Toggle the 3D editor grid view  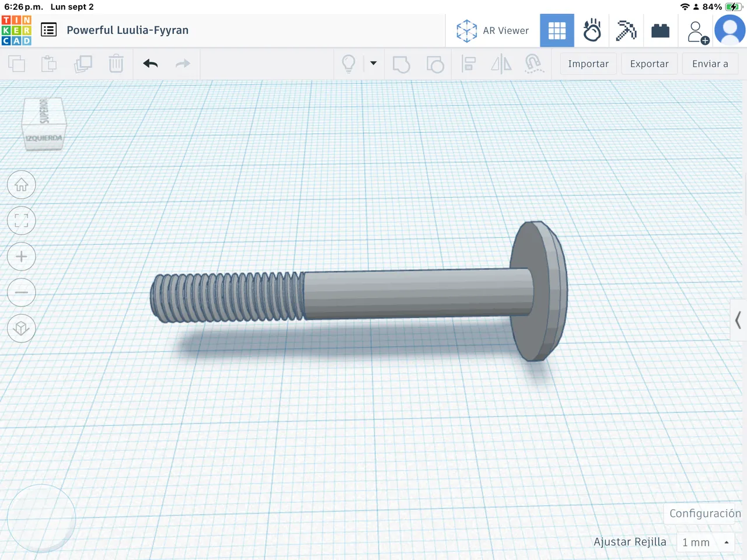pos(557,30)
